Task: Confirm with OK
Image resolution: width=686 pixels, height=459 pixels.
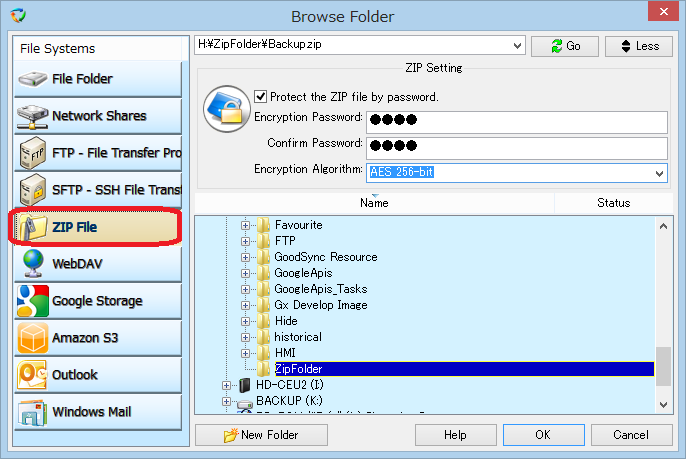Action: point(543,435)
